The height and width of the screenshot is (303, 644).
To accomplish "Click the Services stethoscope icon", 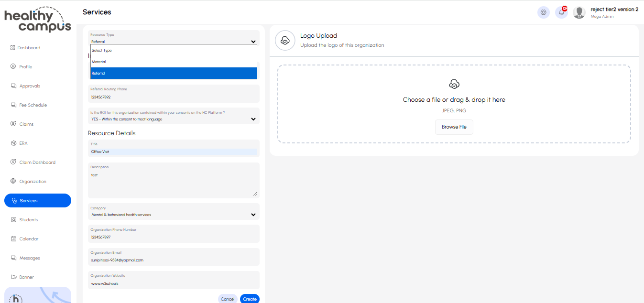I will [x=14, y=201].
